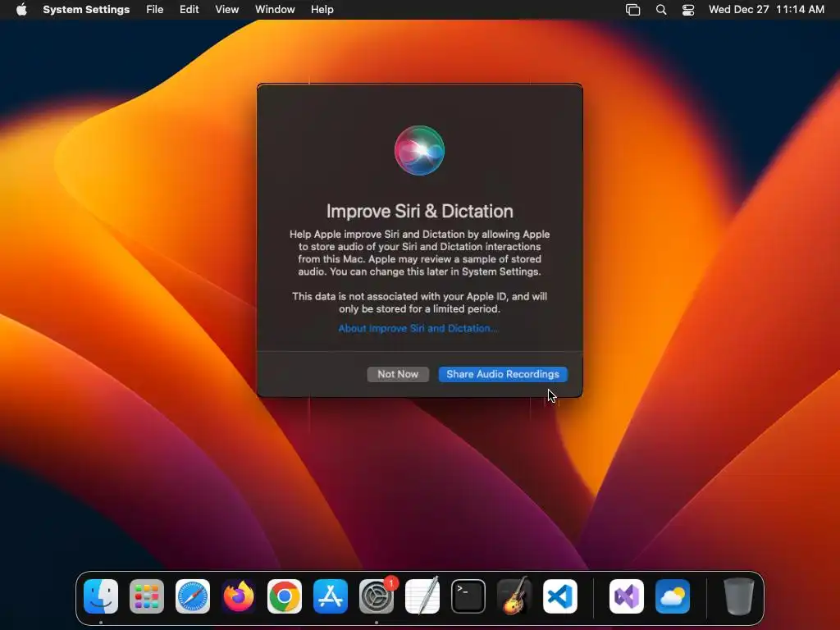This screenshot has width=840, height=630.
Task: Open Launchpad in the dock
Action: coord(147,596)
